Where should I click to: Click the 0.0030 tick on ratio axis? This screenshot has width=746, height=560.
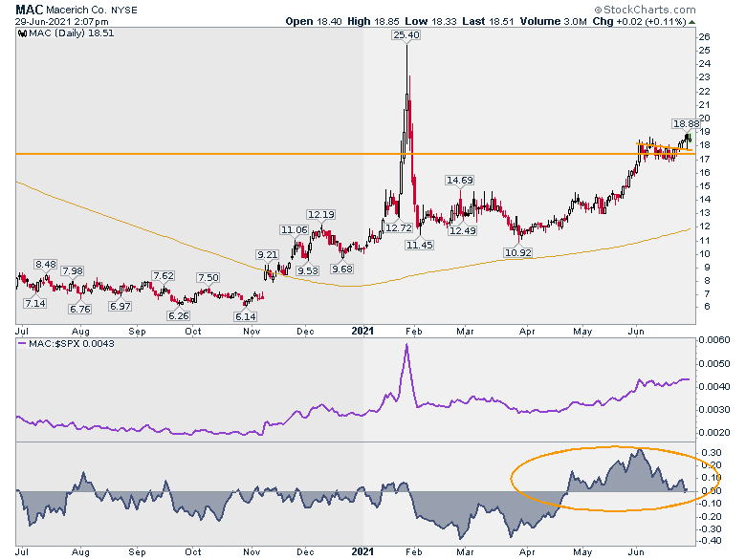[x=714, y=409]
